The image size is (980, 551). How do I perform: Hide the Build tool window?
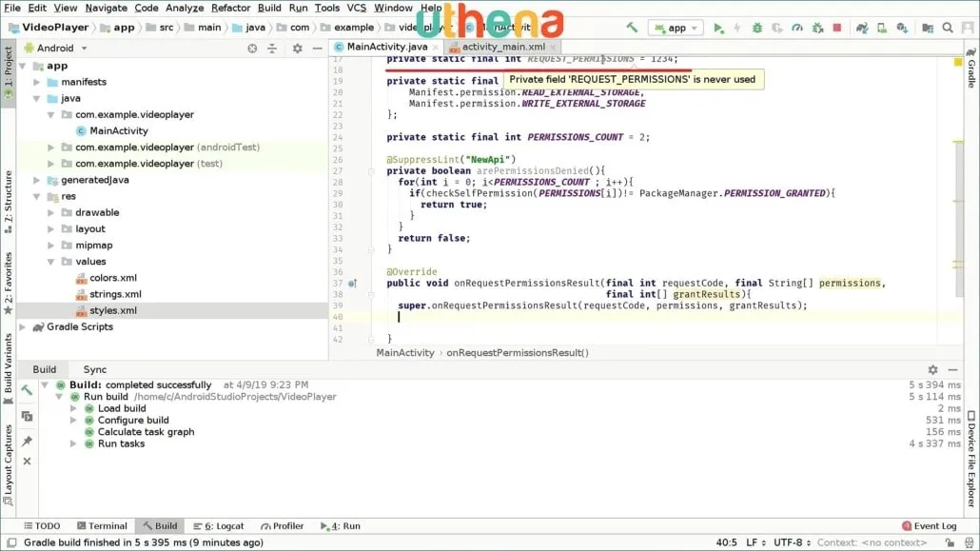pyautogui.click(x=952, y=369)
